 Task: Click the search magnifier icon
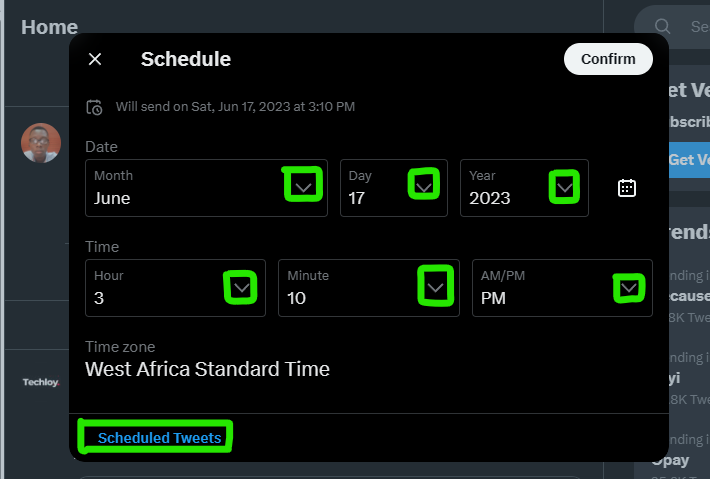(662, 26)
